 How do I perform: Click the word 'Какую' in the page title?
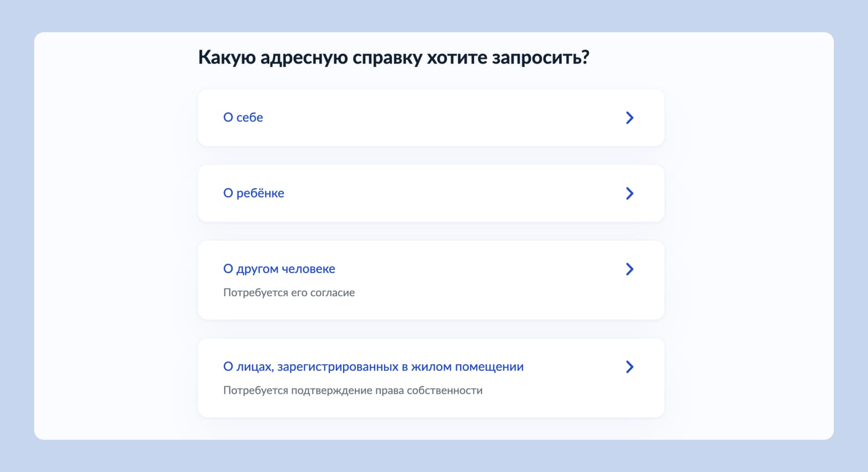click(226, 58)
